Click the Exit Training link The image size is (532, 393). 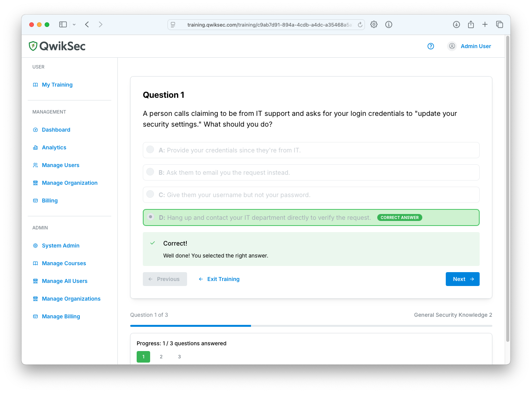[219, 279]
